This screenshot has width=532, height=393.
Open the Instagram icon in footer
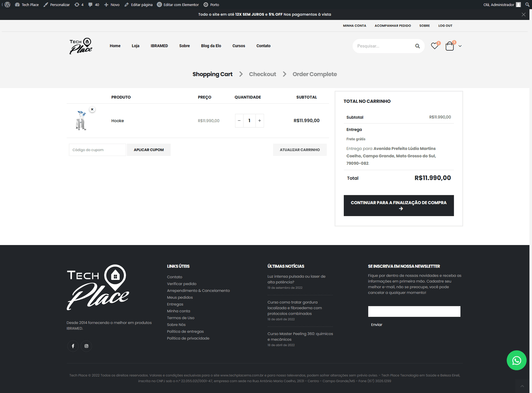(86, 346)
